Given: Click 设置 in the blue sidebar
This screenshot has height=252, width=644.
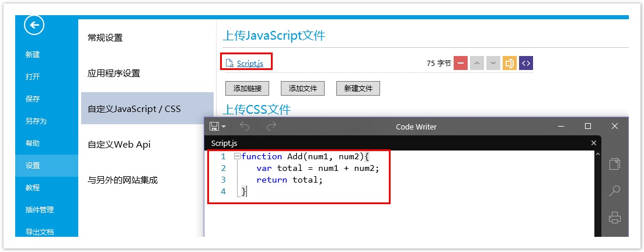Looking at the screenshot, I should tap(46, 166).
